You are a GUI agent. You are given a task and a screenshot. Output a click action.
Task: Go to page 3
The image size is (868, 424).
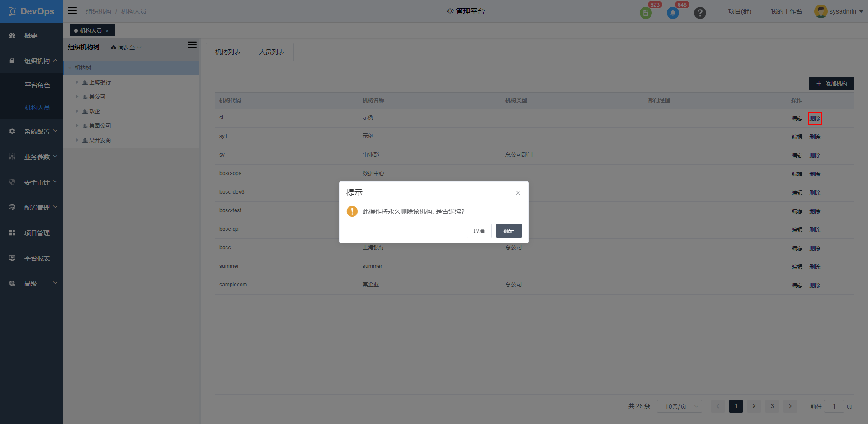tap(772, 406)
